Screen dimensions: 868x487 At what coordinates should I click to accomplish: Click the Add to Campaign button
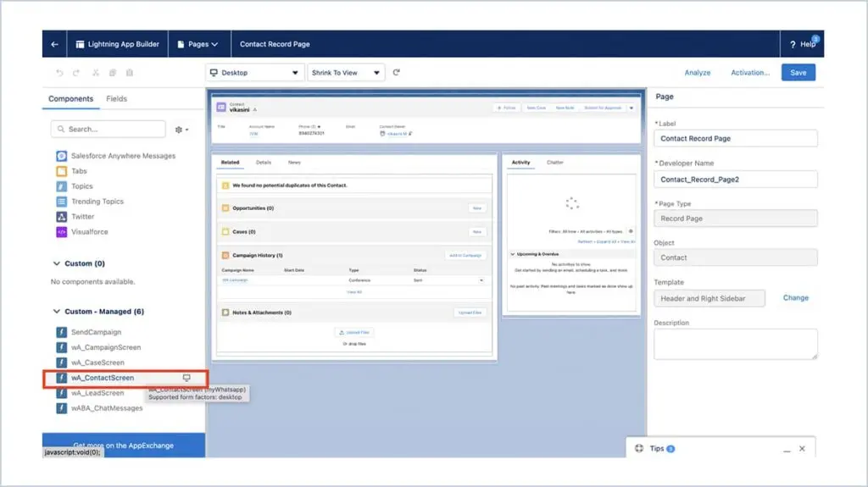click(465, 256)
